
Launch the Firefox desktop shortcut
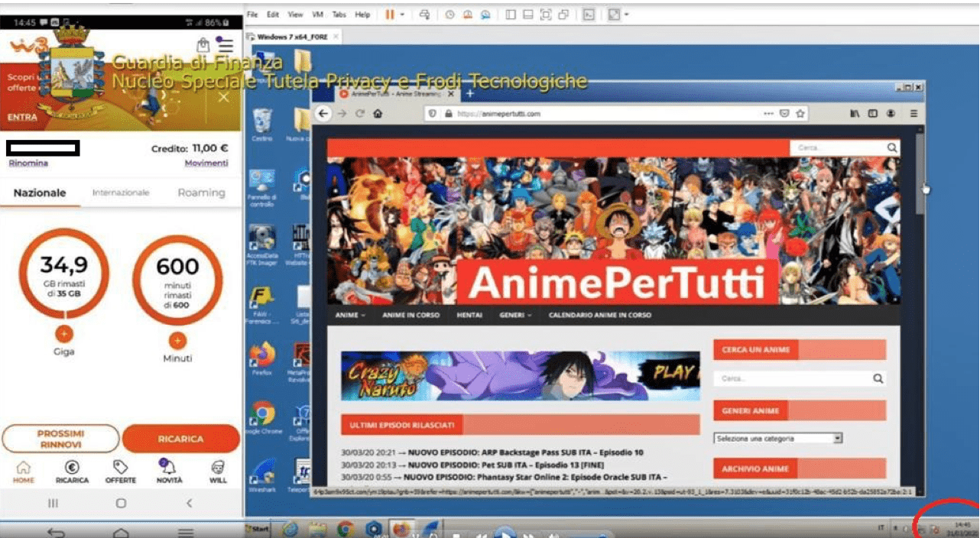click(262, 358)
